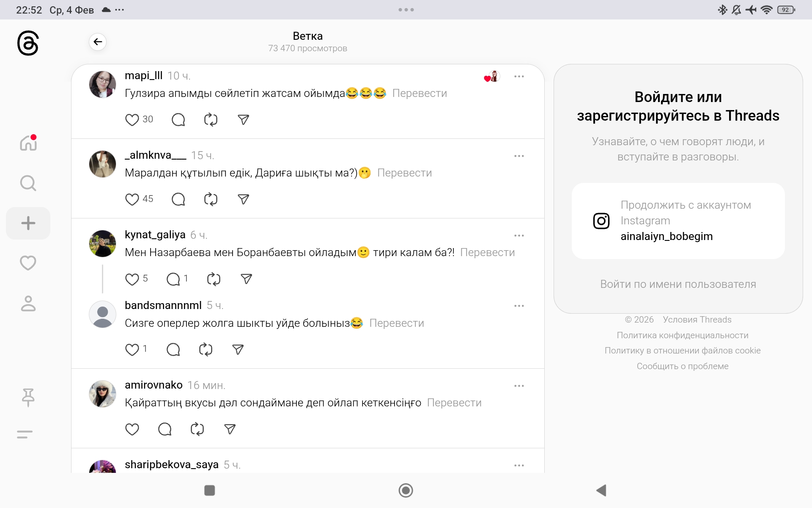Open the Profile icon in the sidebar
Image resolution: width=812 pixels, height=508 pixels.
point(28,304)
